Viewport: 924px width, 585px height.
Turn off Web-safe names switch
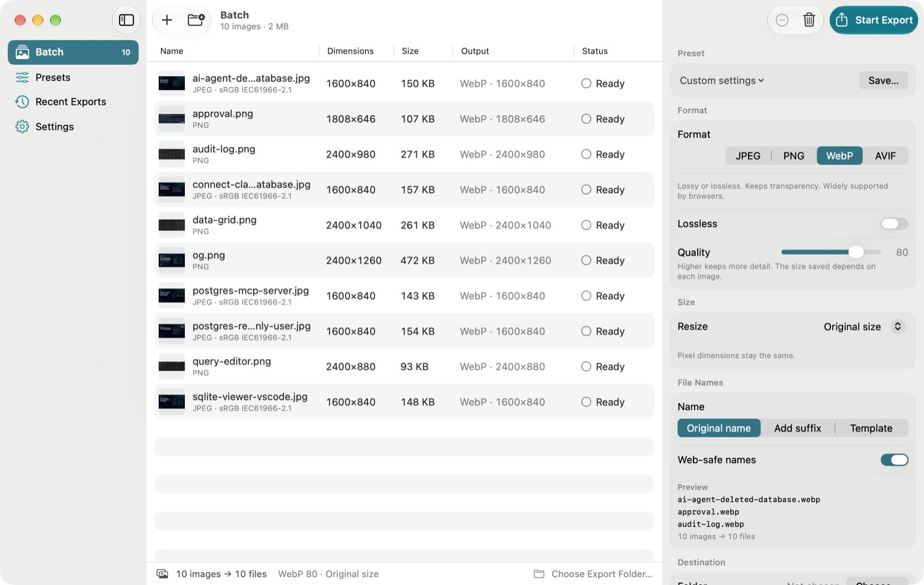click(894, 460)
